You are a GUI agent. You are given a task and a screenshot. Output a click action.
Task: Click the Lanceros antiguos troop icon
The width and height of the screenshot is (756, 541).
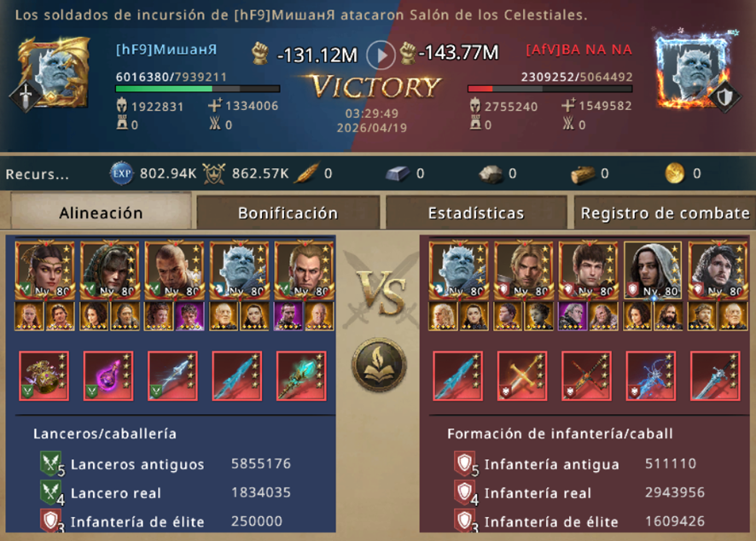(x=51, y=463)
